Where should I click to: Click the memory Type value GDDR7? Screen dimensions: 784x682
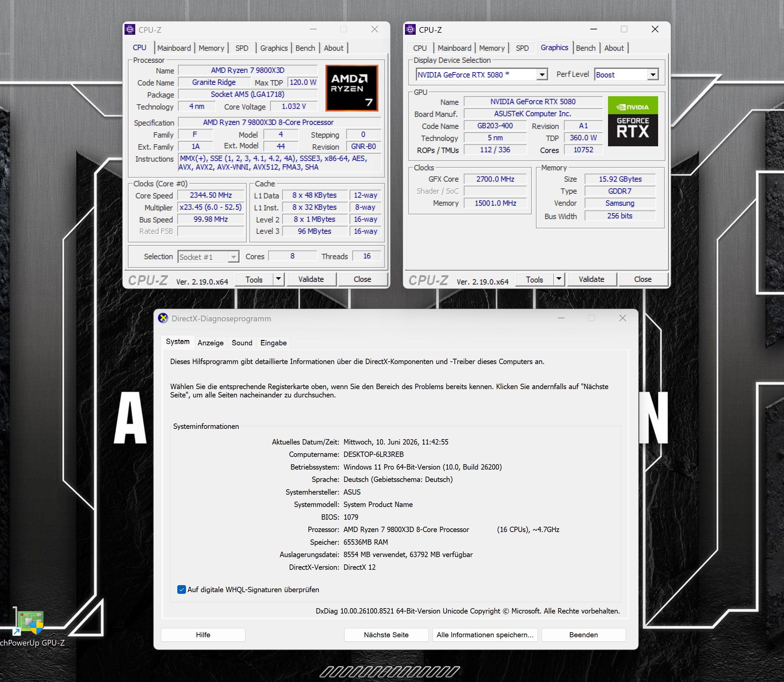tap(620, 191)
